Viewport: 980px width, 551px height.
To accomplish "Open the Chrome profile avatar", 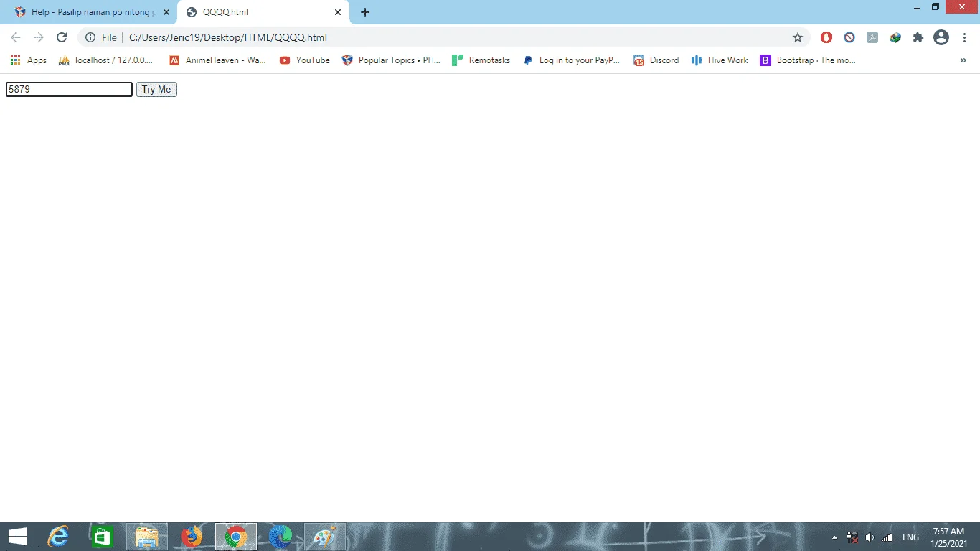I will pos(941,37).
